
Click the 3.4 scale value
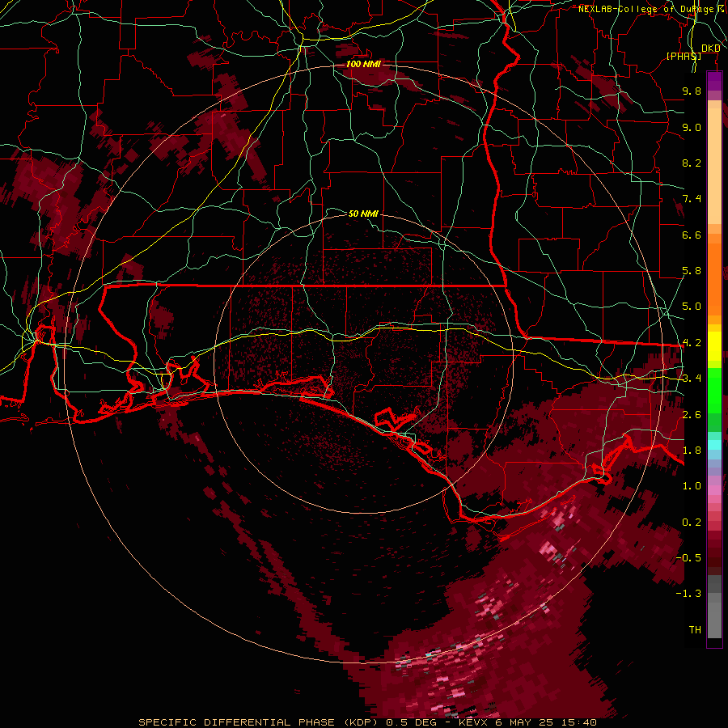pos(692,379)
